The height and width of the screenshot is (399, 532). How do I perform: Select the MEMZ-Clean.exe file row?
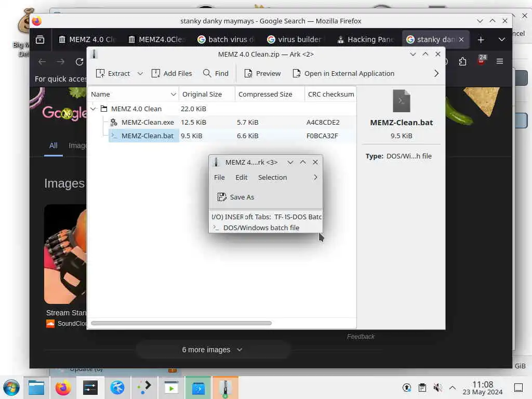point(222,122)
